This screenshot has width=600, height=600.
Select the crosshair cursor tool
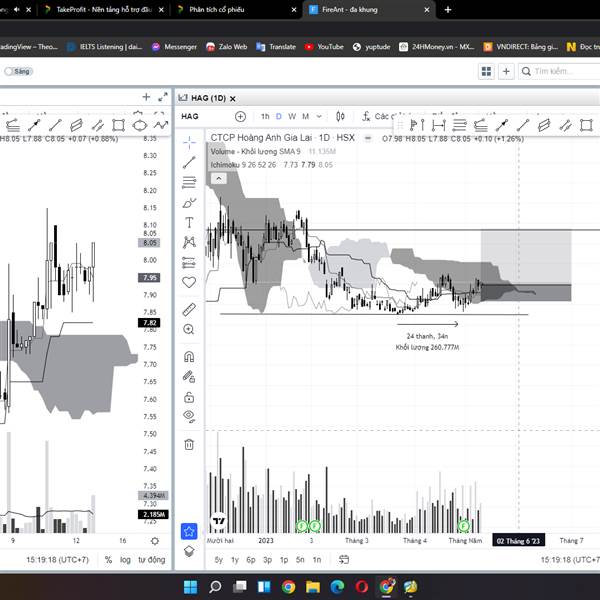(189, 142)
